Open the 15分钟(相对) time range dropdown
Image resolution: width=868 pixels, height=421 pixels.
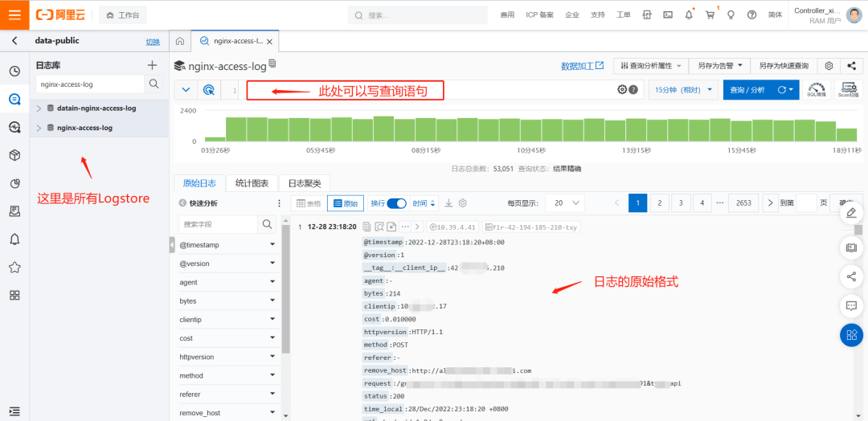(x=684, y=90)
